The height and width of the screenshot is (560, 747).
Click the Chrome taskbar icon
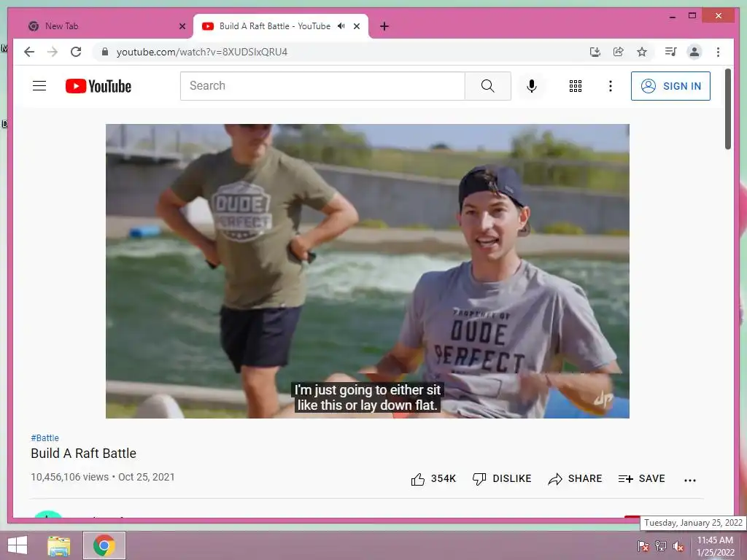point(104,545)
